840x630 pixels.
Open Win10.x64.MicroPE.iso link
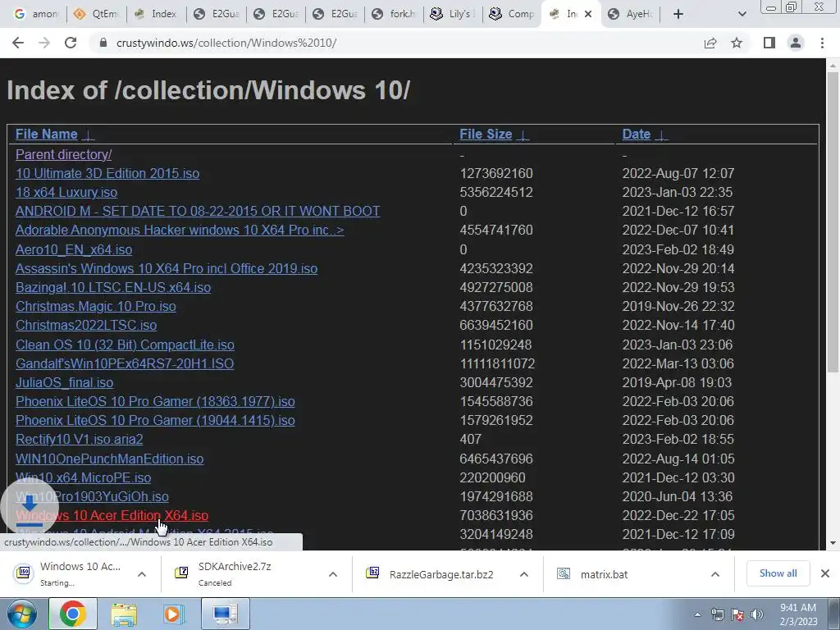click(x=83, y=477)
